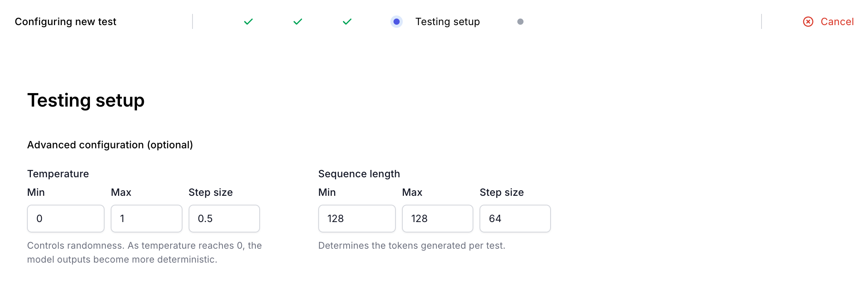Focus the Sequence length Min field
Viewport: 868px width, 302px height.
pyautogui.click(x=357, y=219)
